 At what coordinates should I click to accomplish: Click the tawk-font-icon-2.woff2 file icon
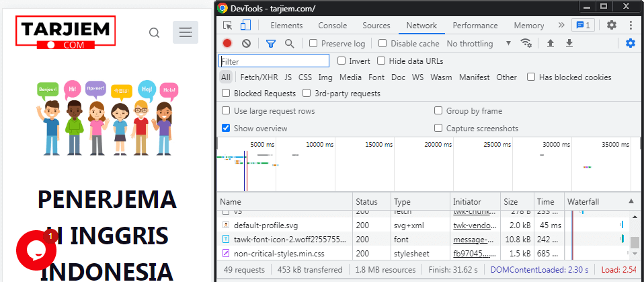226,239
